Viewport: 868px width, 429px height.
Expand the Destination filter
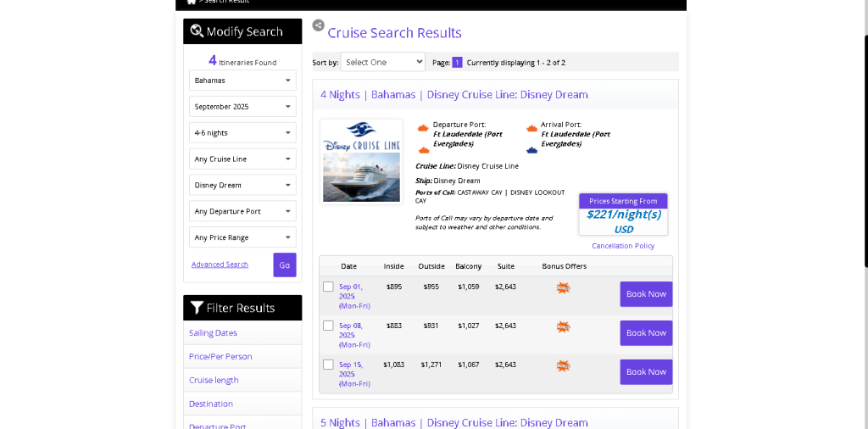(242, 404)
